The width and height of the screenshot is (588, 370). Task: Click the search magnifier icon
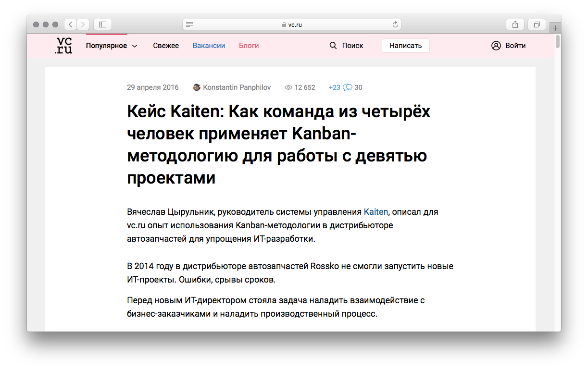[333, 46]
